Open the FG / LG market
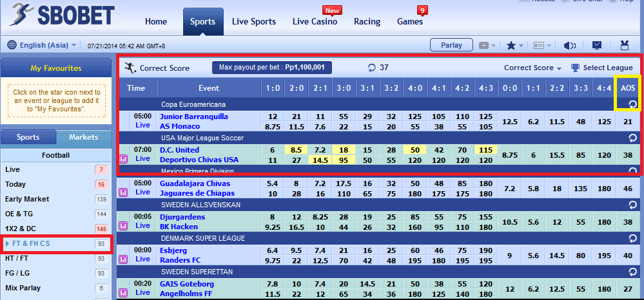 tap(56, 274)
